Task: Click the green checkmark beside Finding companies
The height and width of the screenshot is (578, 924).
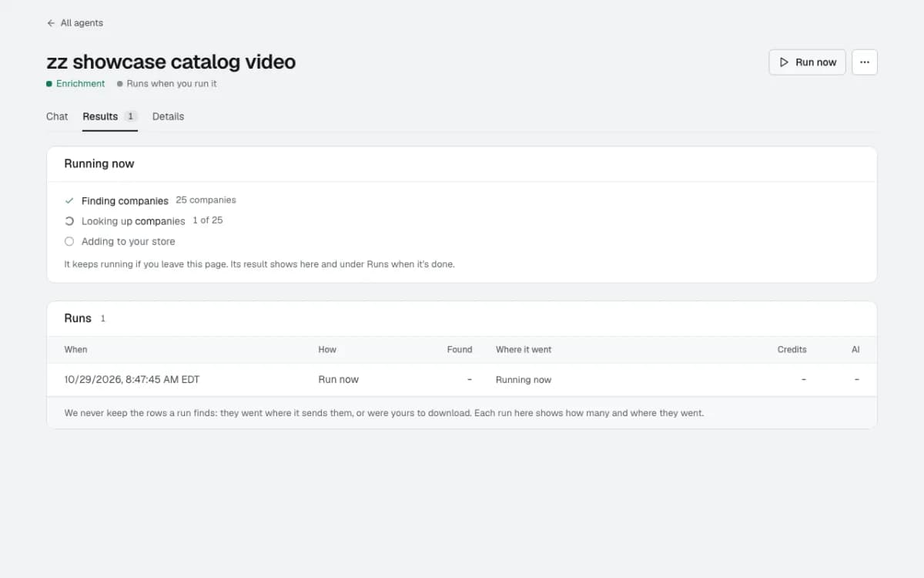Action: pyautogui.click(x=69, y=200)
